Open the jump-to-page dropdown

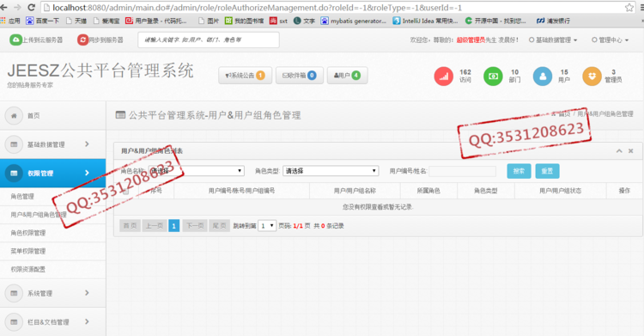267,226
